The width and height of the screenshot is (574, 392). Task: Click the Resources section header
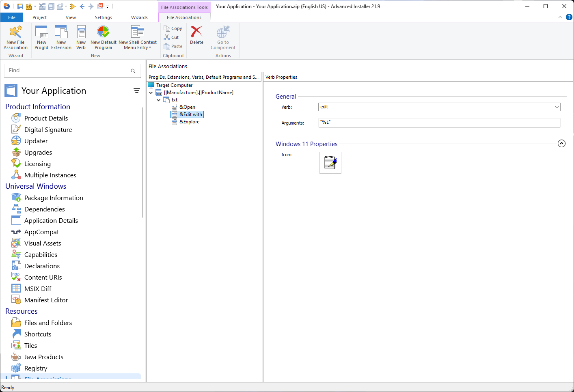(22, 311)
